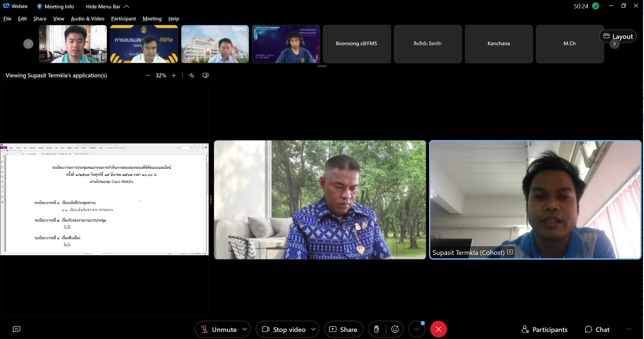Hide Menu Bar toggle at top
Screen dimensions: 644x339
click(107, 6)
